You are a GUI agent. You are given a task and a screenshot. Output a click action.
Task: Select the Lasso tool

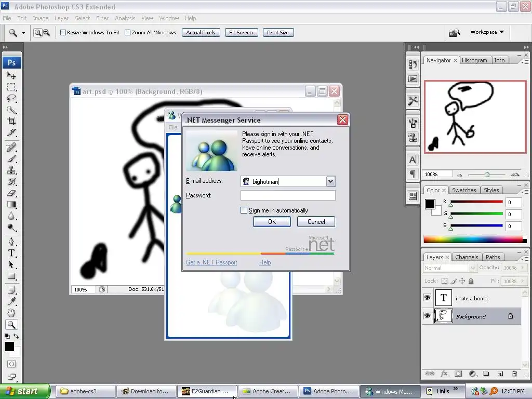11,98
